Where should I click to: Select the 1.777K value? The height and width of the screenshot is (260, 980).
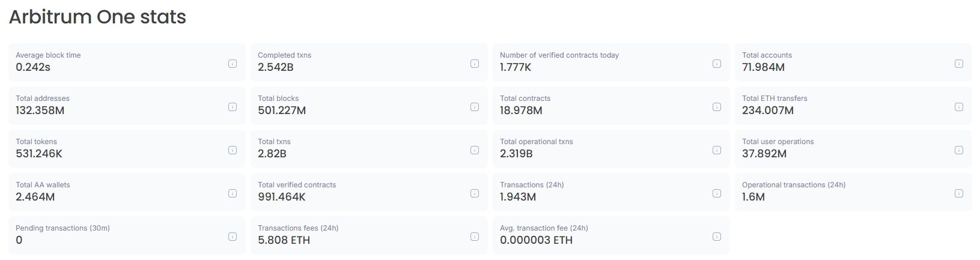tap(516, 67)
